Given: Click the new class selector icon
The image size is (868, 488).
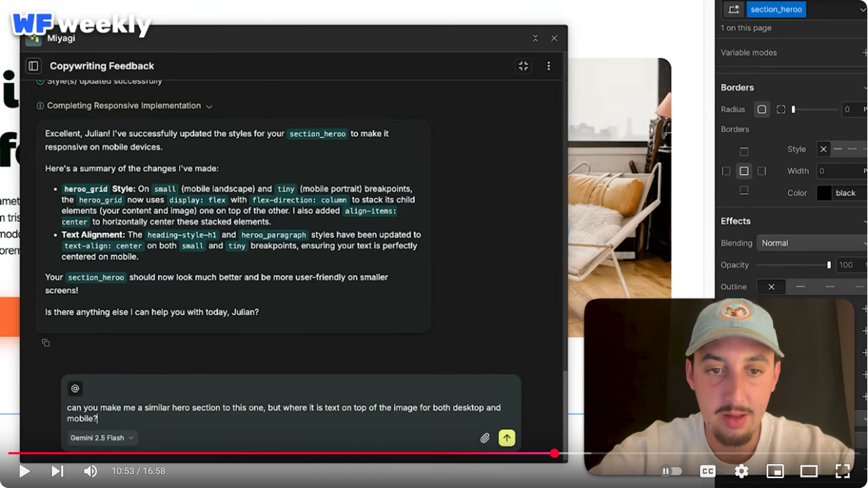Looking at the screenshot, I should 734,9.
